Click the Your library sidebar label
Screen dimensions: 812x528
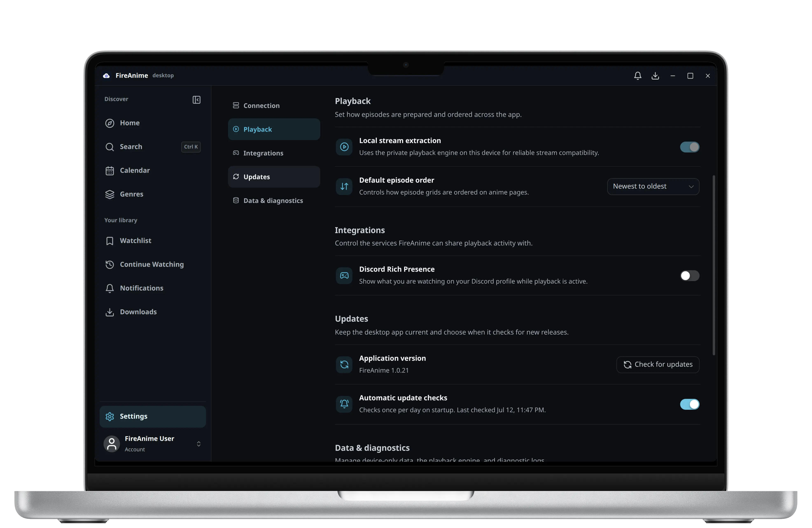pyautogui.click(x=120, y=220)
